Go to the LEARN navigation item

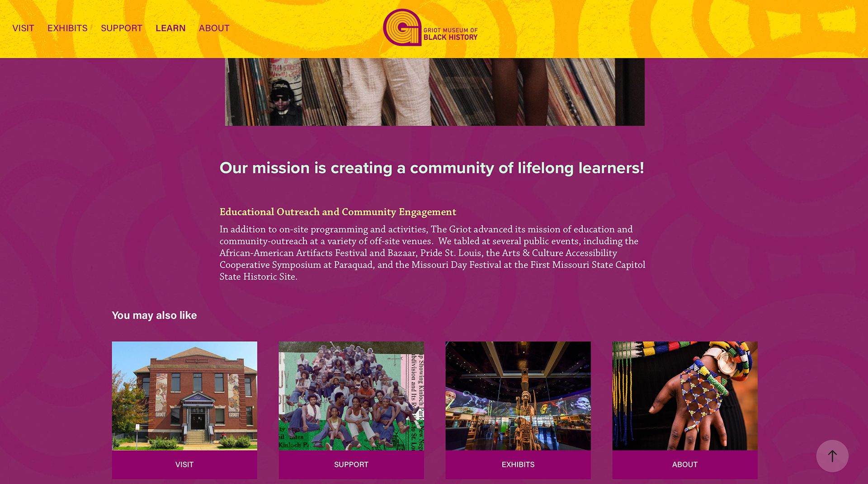tap(170, 28)
